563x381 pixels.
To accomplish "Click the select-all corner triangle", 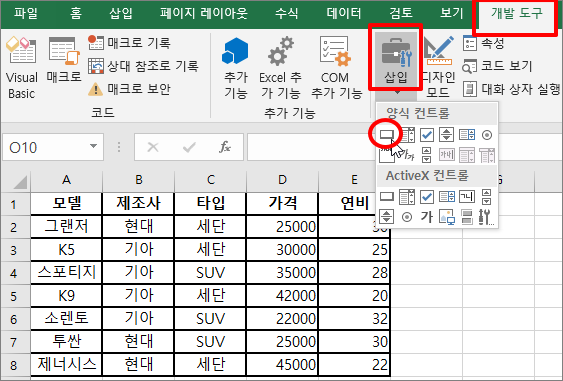I will [20, 182].
